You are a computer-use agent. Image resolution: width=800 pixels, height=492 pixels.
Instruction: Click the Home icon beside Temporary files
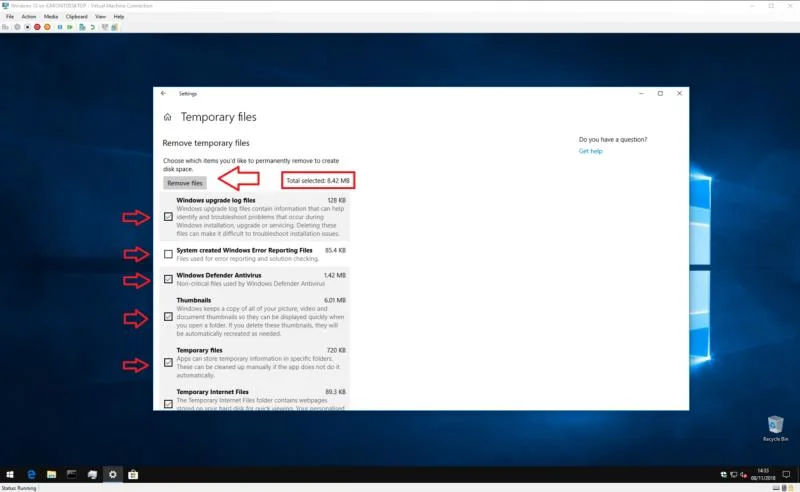(x=167, y=117)
